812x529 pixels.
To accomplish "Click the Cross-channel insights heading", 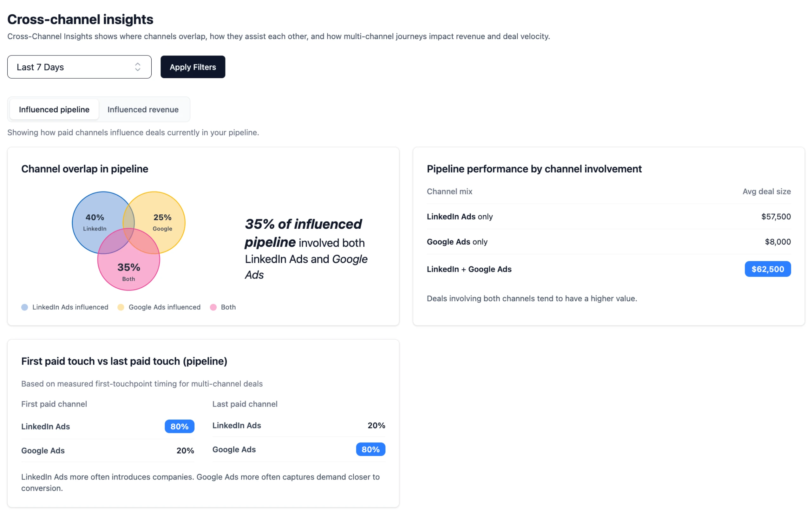I will click(x=81, y=19).
